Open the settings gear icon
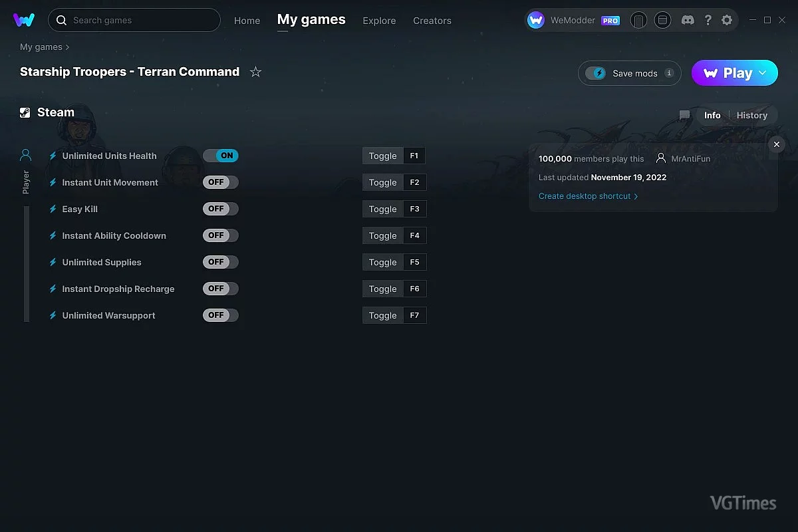The image size is (798, 532). click(x=727, y=21)
